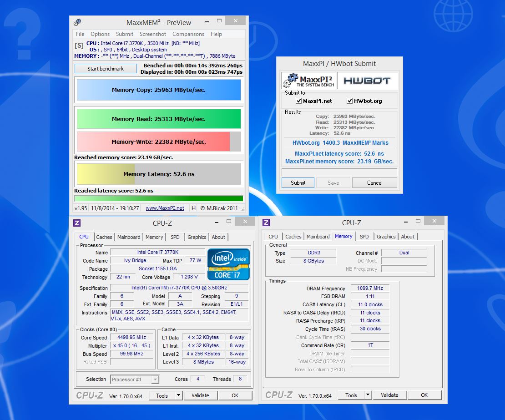Click Validate in right CPU-Z Memory window

[390, 395]
